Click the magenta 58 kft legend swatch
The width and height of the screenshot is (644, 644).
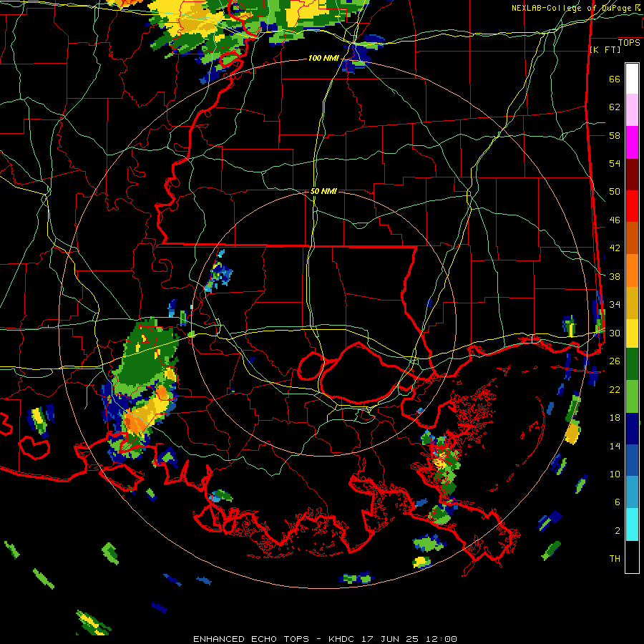tap(632, 142)
